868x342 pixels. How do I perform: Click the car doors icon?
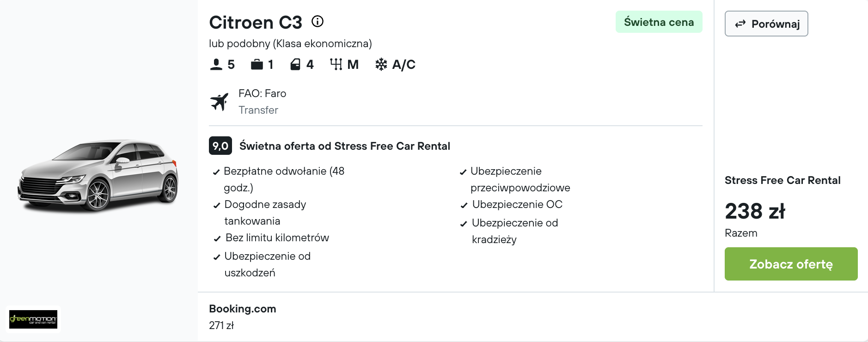(x=295, y=64)
